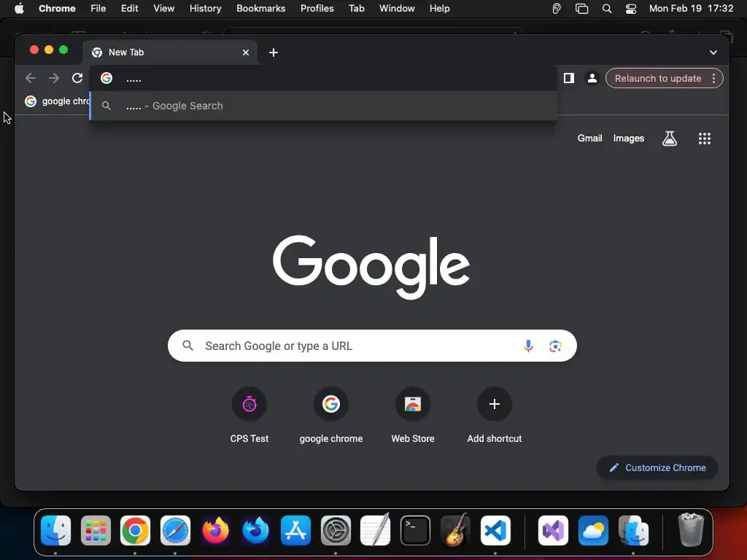The width and height of the screenshot is (747, 560).
Task: Open Gmail link
Action: point(589,138)
